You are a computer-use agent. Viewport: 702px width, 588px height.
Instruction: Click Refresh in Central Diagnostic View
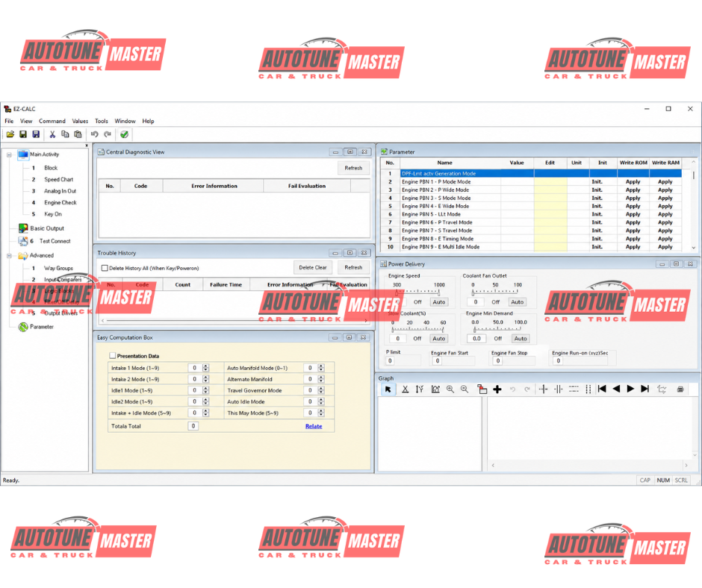(x=353, y=168)
